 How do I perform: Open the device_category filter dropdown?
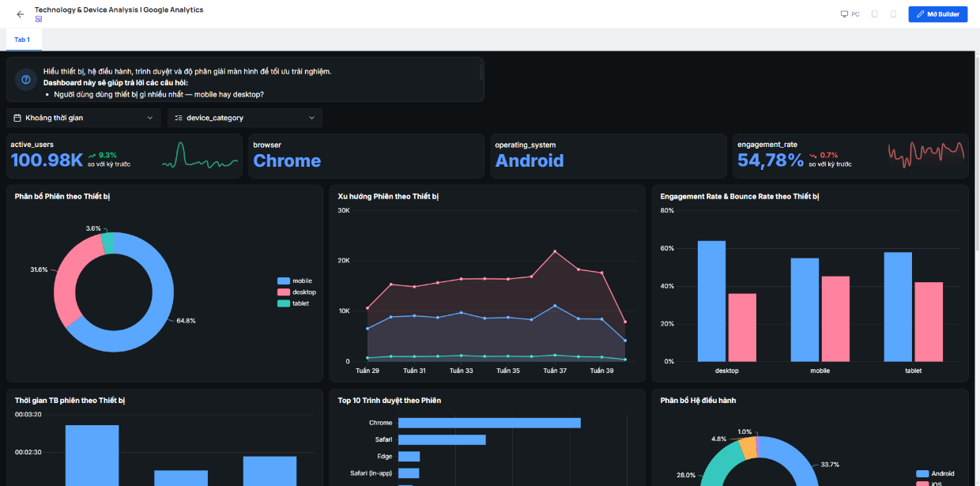245,118
